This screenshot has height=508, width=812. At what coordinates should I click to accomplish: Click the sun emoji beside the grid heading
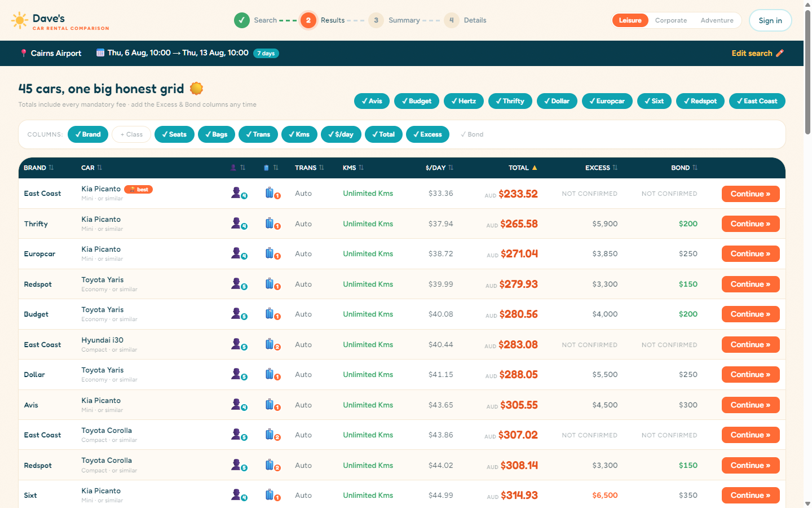(196, 89)
